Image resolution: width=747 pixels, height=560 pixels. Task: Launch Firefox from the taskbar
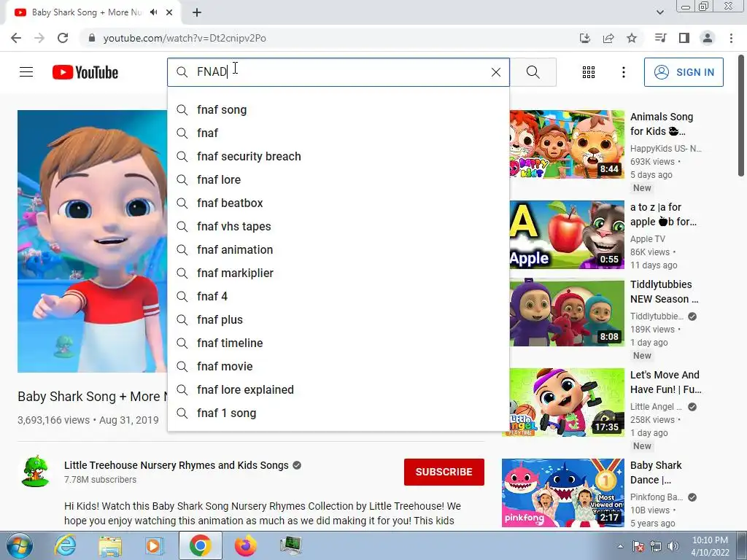coord(246,545)
